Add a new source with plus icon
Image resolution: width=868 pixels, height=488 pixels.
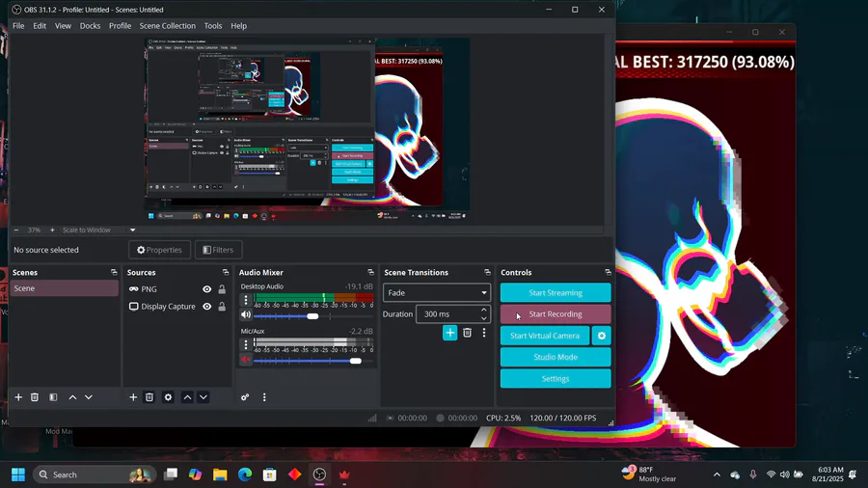pos(133,397)
